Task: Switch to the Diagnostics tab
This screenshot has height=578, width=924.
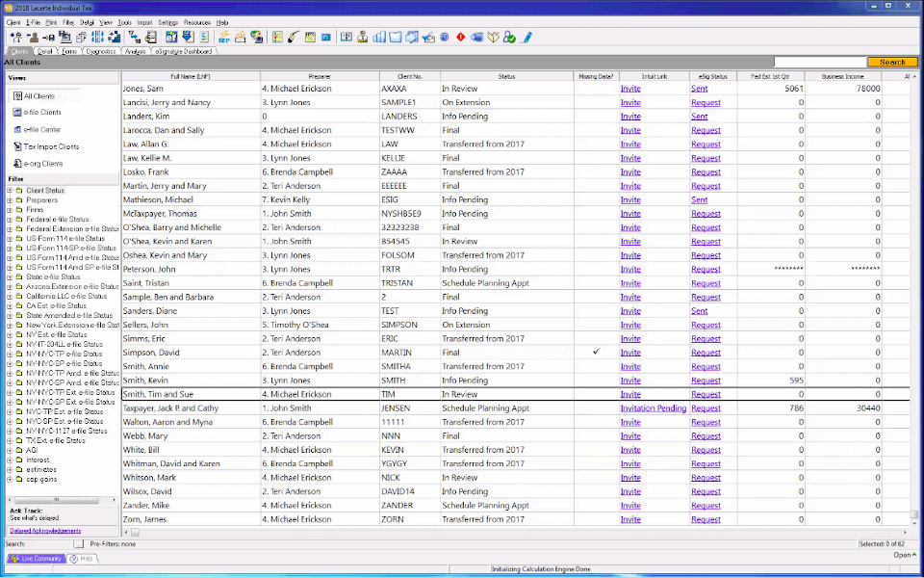Action: click(101, 51)
